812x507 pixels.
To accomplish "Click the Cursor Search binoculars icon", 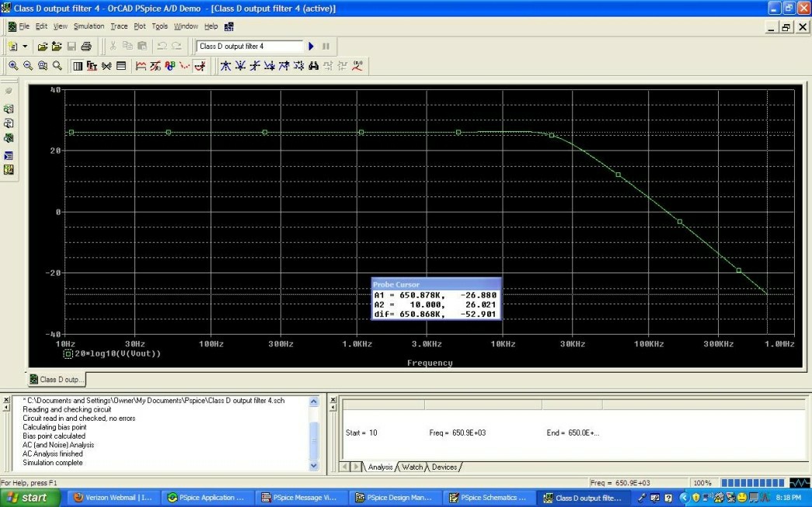I will coord(313,66).
